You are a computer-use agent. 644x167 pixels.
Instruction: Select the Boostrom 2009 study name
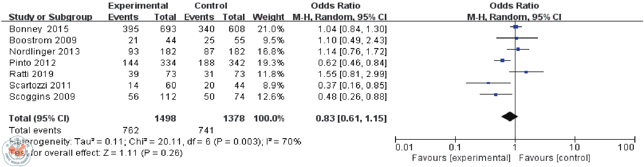[43, 40]
